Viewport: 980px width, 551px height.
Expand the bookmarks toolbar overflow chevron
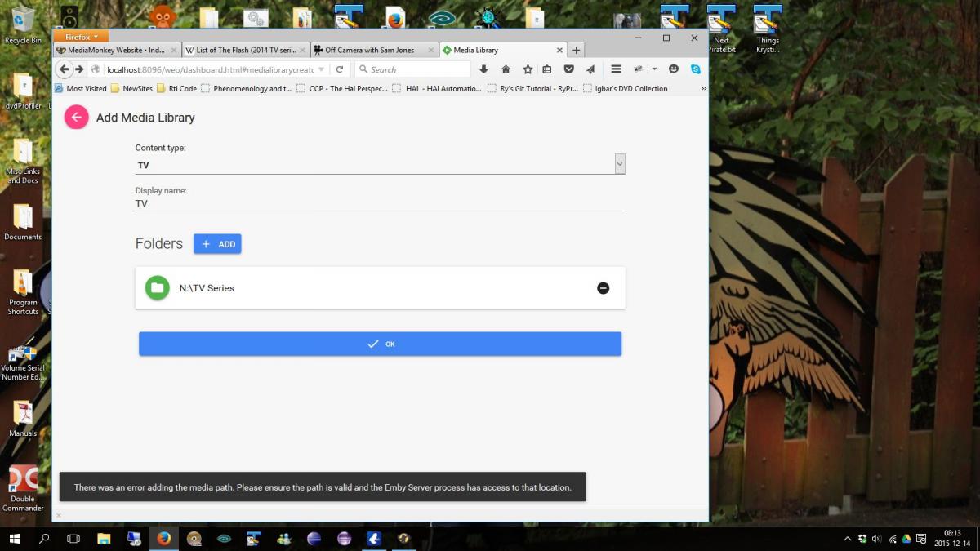(x=704, y=88)
